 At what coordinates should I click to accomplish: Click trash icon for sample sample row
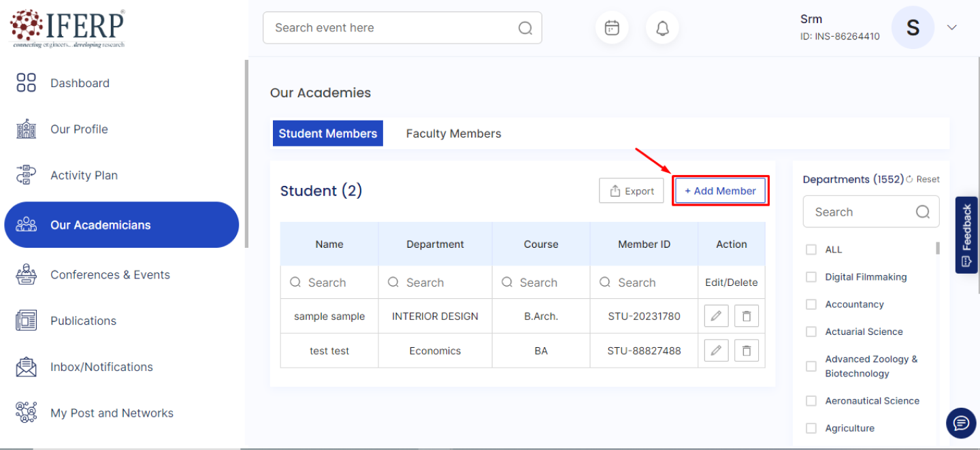click(x=747, y=316)
